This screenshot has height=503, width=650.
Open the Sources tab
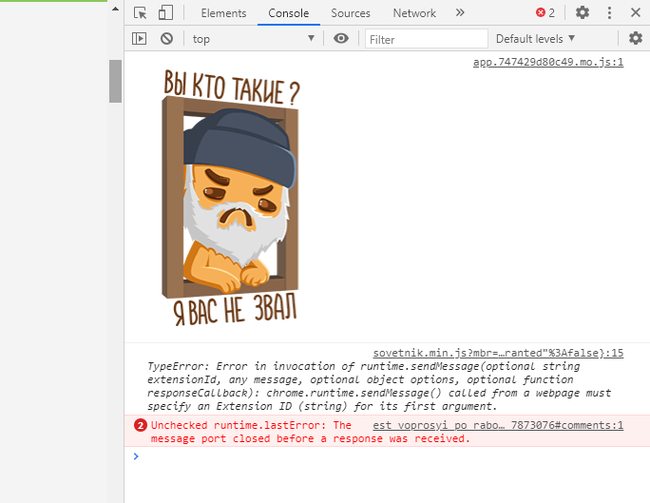350,13
